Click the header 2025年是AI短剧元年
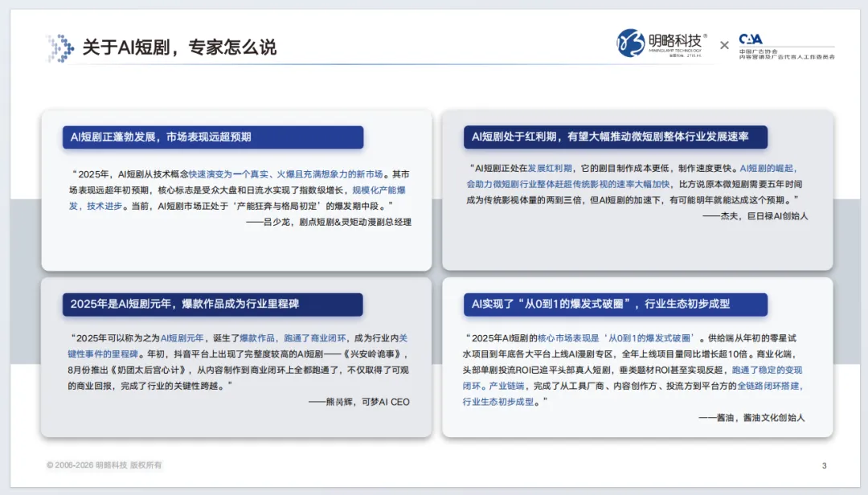 pyautogui.click(x=212, y=304)
